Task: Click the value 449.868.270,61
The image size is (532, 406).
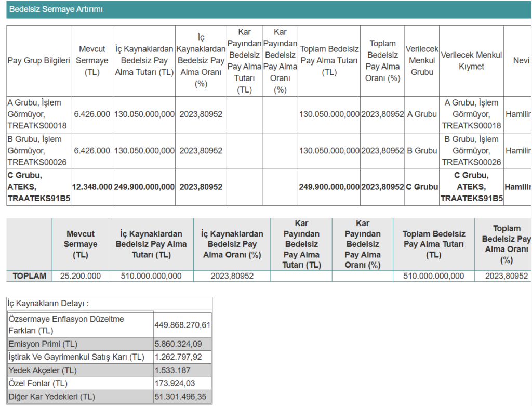Action: click(182, 325)
